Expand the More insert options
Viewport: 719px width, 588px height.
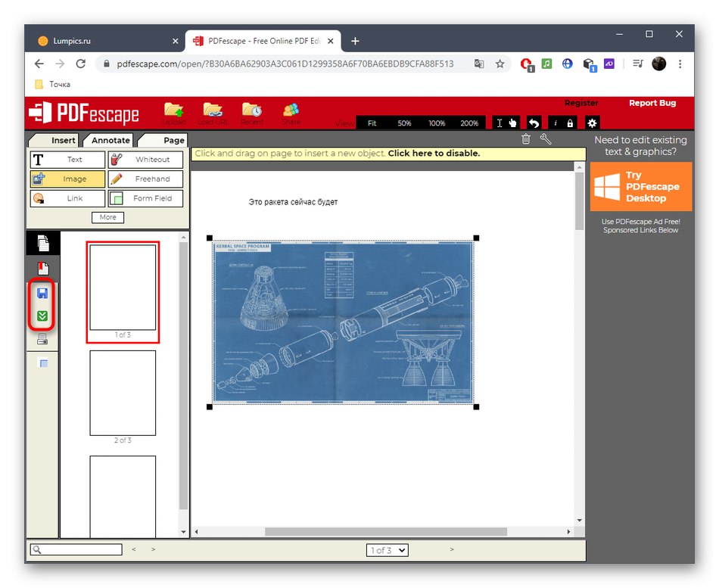(x=107, y=217)
